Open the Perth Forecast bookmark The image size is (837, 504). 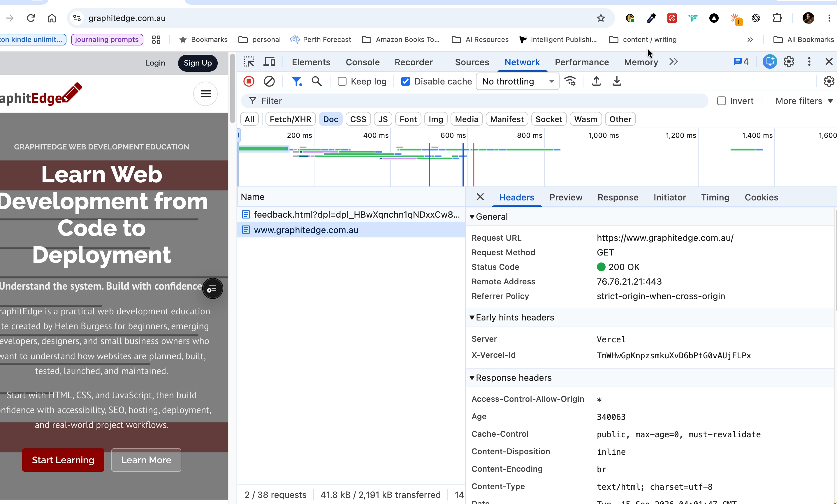pyautogui.click(x=320, y=40)
